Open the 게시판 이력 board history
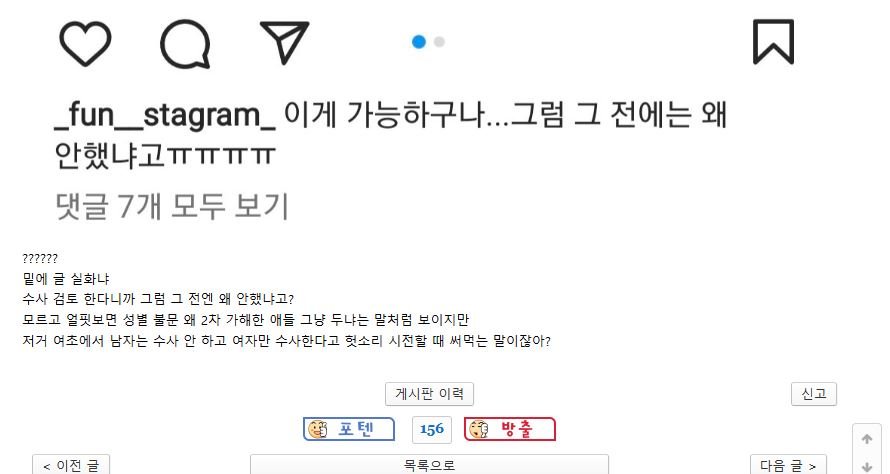The height and width of the screenshot is (474, 890). tap(429, 394)
